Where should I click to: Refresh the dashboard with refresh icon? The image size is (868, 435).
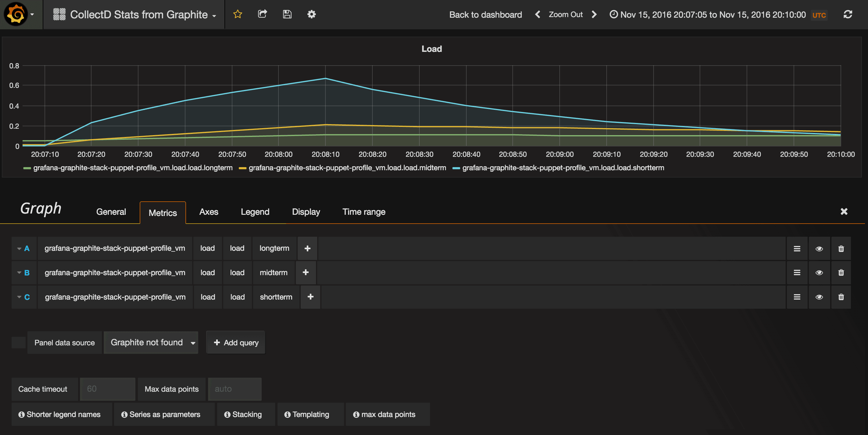(848, 14)
